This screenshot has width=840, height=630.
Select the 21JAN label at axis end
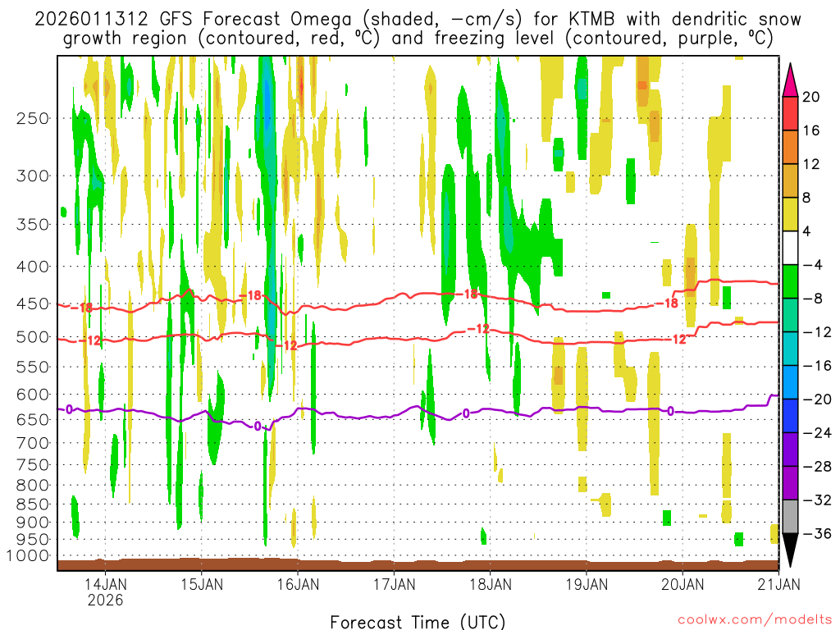pyautogui.click(x=778, y=584)
